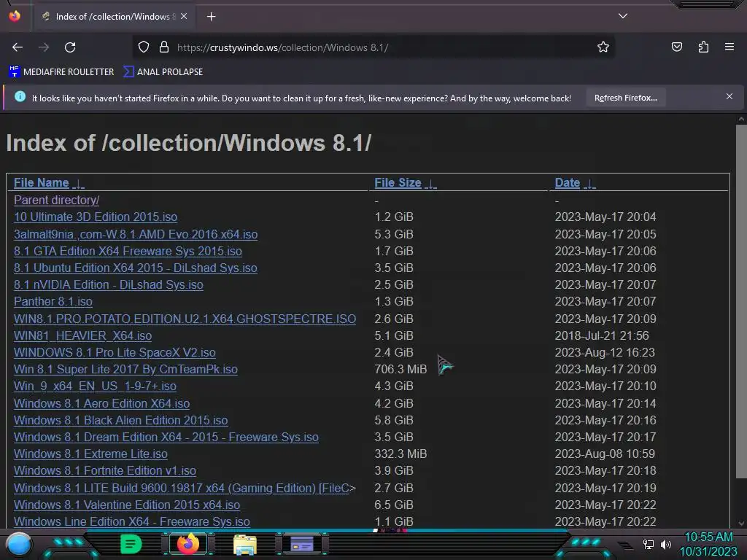This screenshot has width=747, height=560.
Task: Click the page vertical scrollbar thumb
Action: point(741,301)
